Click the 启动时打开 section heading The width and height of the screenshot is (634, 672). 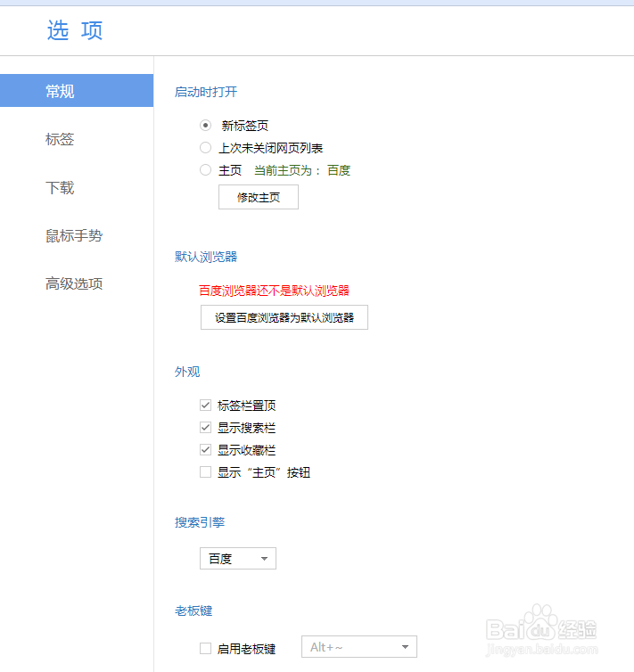206,92
